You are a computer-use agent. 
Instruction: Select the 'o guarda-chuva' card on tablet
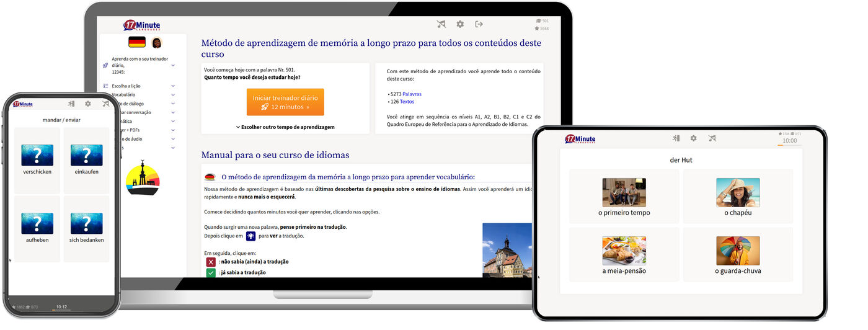738,254
